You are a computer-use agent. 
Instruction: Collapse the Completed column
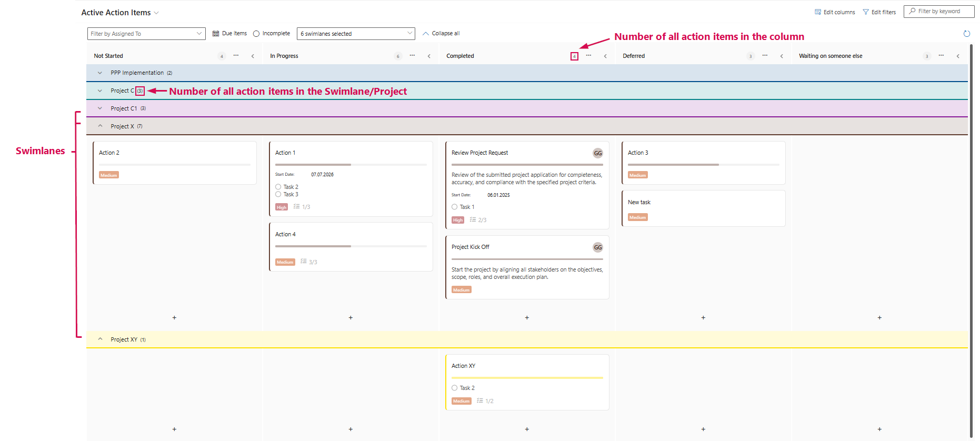coord(605,56)
